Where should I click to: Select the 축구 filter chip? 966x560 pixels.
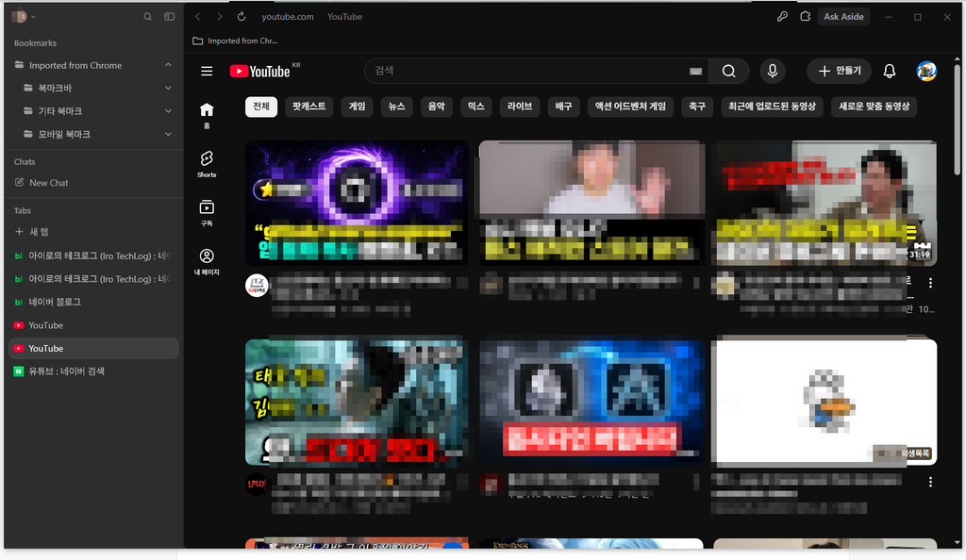[x=697, y=107]
